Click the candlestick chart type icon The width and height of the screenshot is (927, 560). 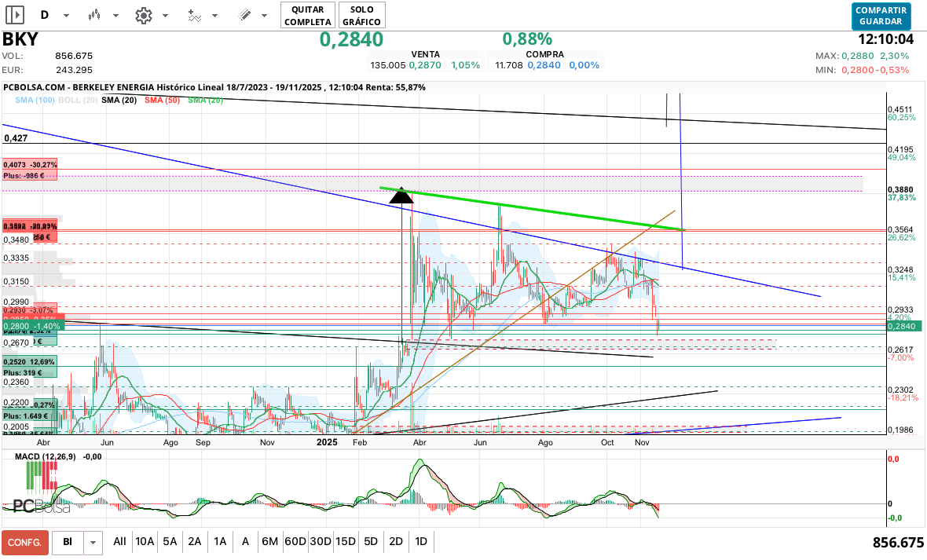click(95, 15)
